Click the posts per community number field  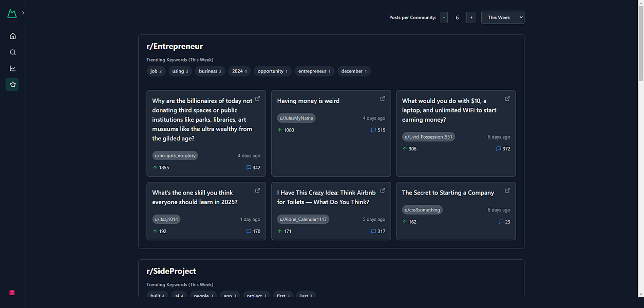pos(457,17)
